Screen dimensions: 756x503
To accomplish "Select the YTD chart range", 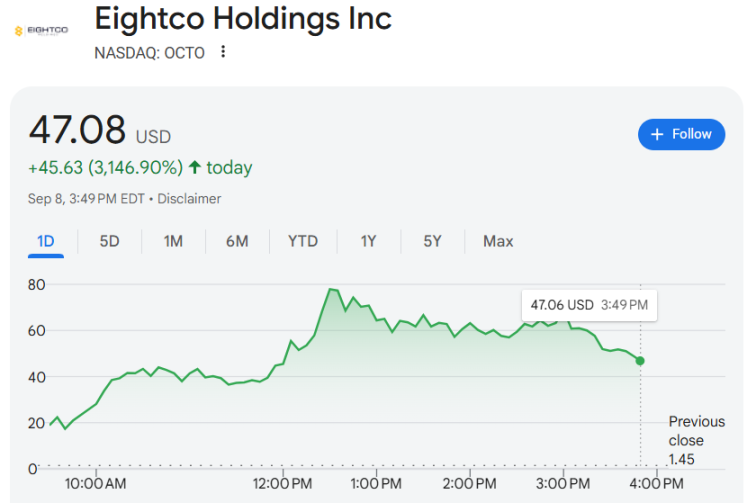I will [302, 241].
